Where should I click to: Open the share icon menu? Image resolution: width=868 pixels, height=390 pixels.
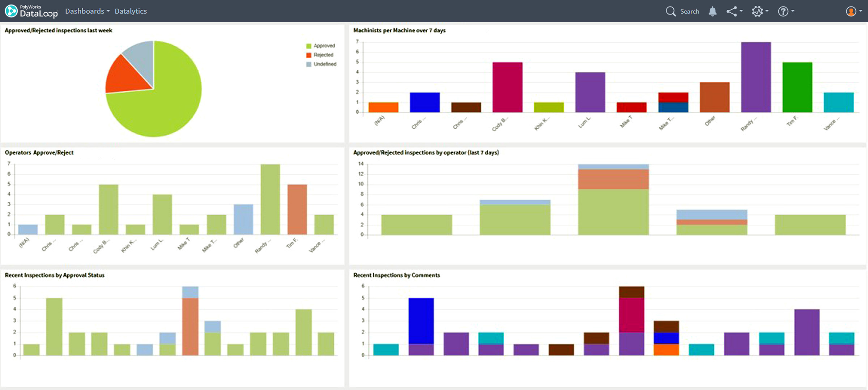[731, 11]
